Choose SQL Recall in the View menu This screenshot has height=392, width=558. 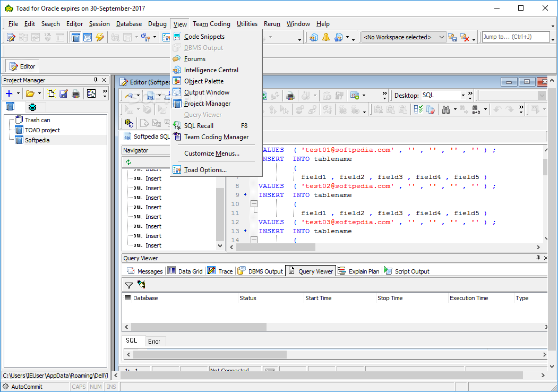coord(217,126)
